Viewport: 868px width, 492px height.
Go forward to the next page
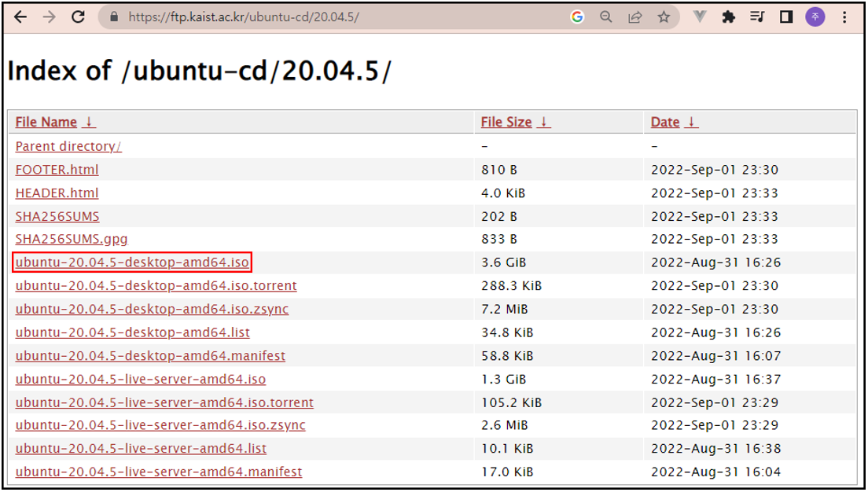50,17
